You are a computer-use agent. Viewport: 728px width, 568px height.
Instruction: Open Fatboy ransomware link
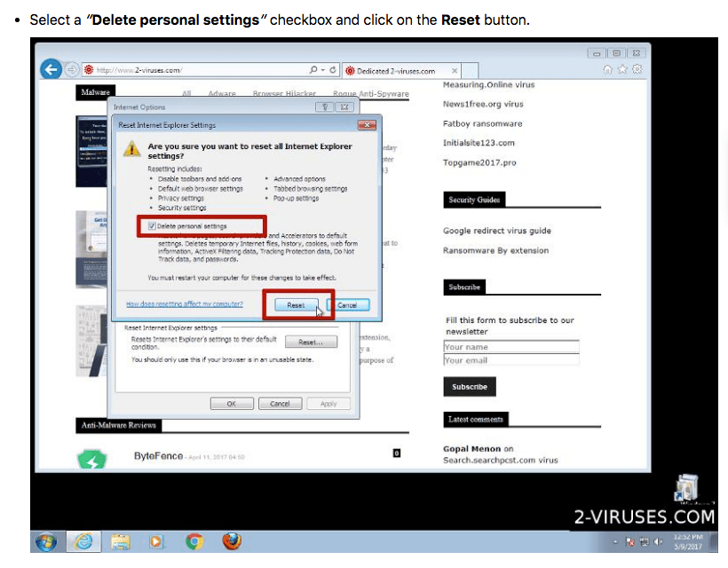click(x=482, y=124)
